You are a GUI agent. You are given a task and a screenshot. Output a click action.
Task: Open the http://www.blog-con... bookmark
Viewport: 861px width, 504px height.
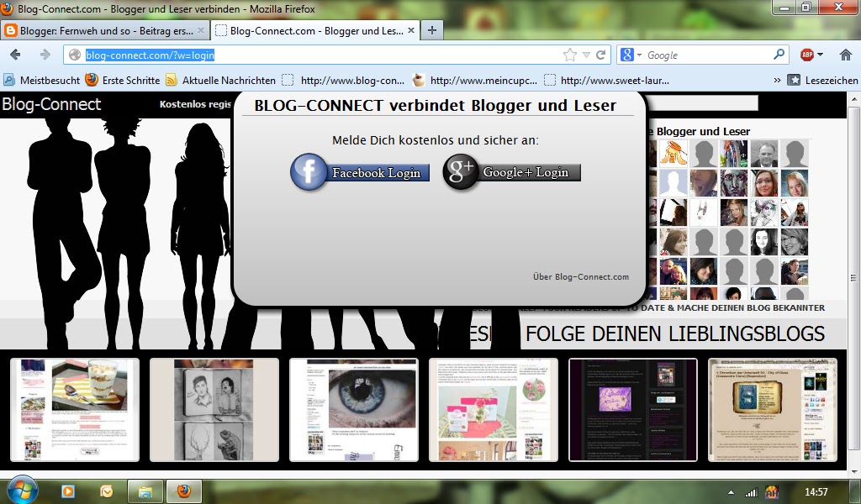(x=343, y=80)
